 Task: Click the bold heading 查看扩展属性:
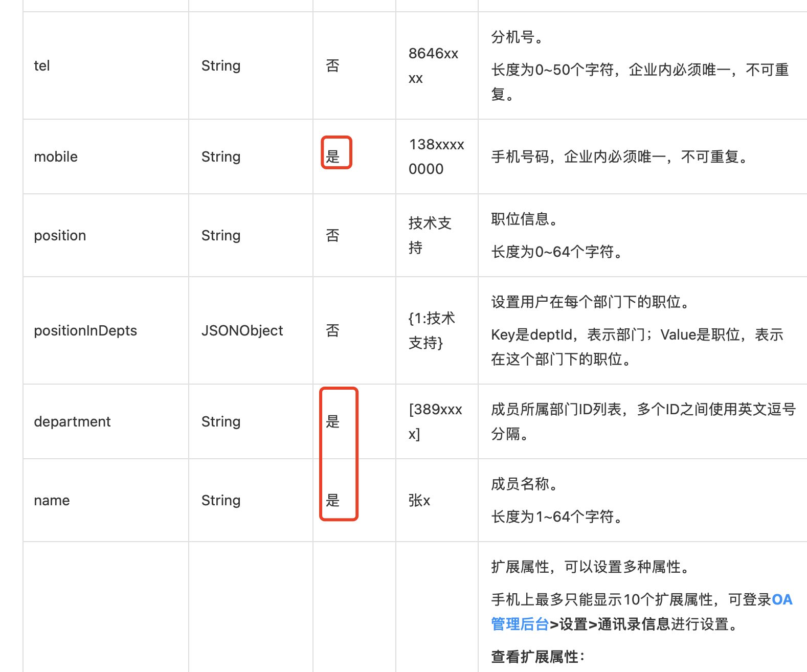538,657
